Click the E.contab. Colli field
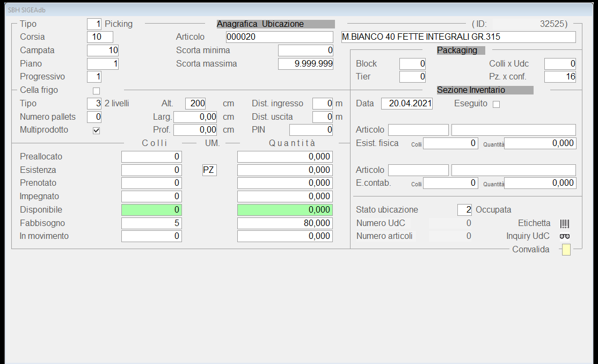 point(450,183)
